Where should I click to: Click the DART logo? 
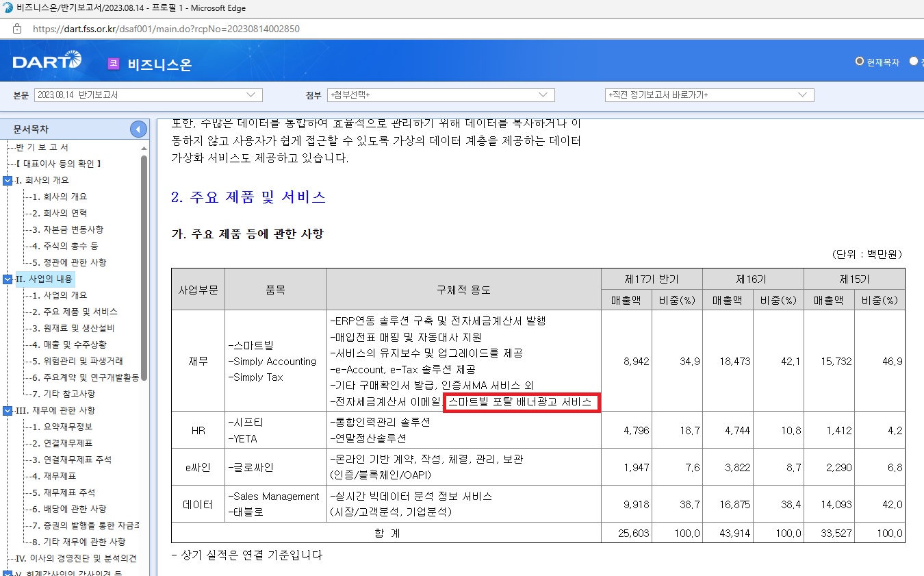coord(47,61)
